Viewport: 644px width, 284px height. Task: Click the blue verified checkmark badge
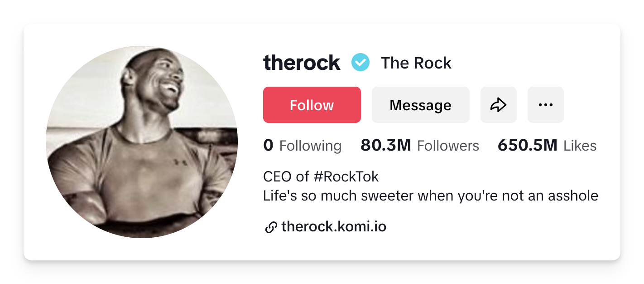(360, 63)
